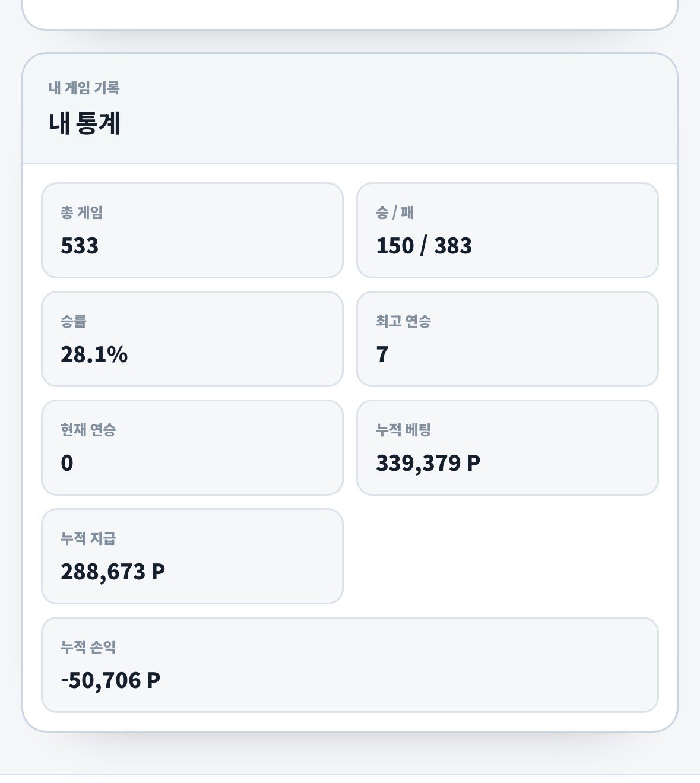Click the 내 통계 heading
This screenshot has width=700, height=783.
tap(84, 123)
